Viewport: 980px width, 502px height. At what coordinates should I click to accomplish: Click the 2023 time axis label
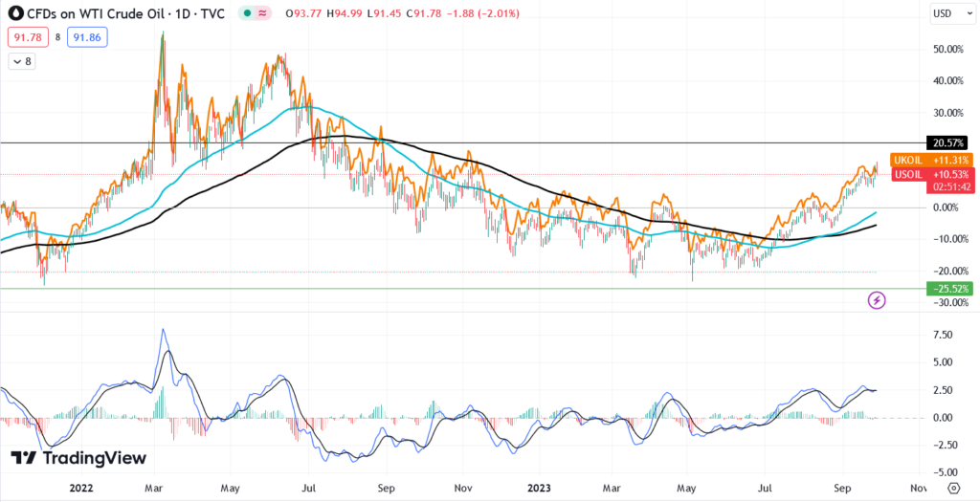538,488
